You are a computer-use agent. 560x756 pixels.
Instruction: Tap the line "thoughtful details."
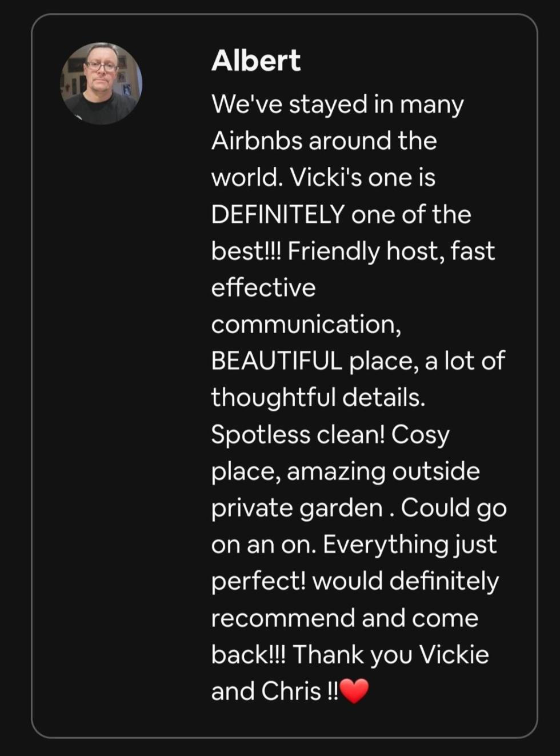tap(318, 398)
